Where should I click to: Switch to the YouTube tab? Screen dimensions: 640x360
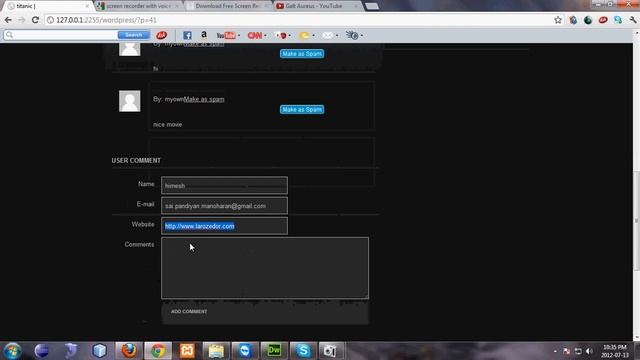[318, 6]
